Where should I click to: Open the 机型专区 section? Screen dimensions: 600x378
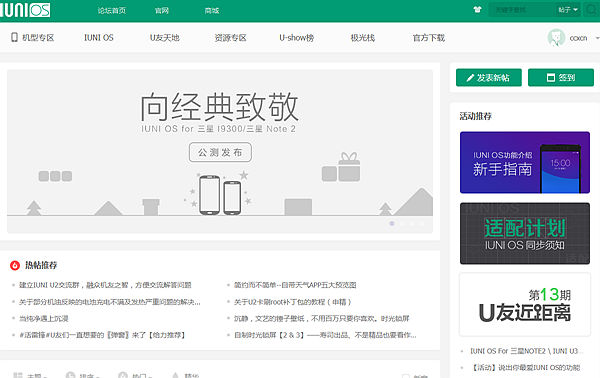(x=33, y=37)
